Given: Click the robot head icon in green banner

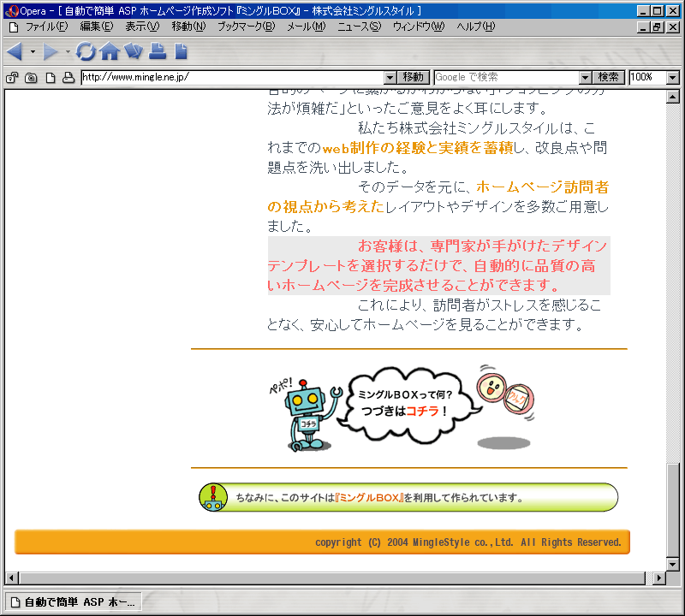Looking at the screenshot, I should point(213,497).
